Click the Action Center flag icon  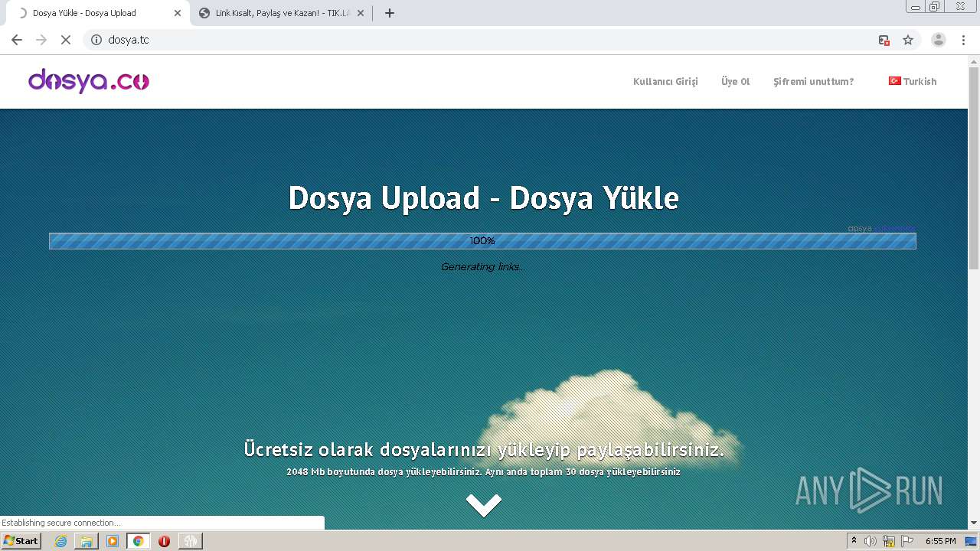click(907, 541)
